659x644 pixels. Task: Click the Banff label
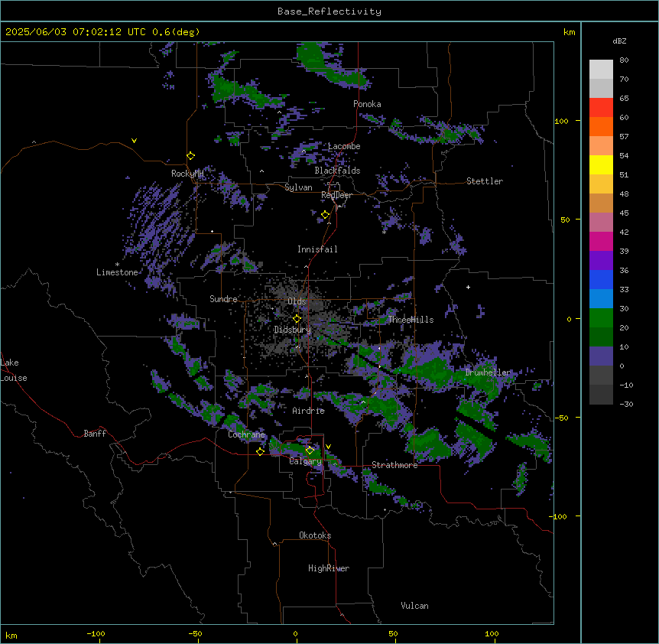tap(95, 434)
